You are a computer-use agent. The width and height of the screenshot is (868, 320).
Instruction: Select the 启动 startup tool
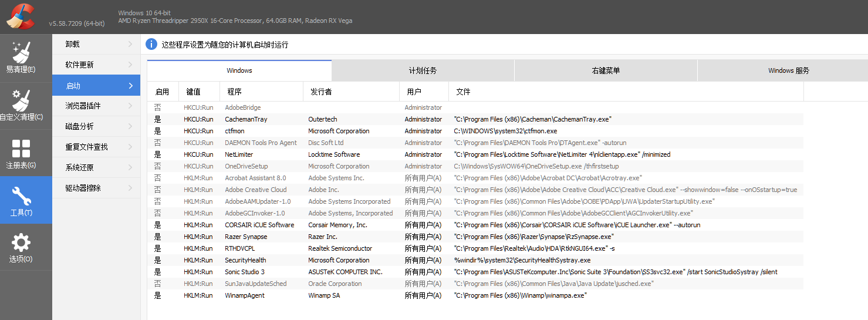click(96, 85)
